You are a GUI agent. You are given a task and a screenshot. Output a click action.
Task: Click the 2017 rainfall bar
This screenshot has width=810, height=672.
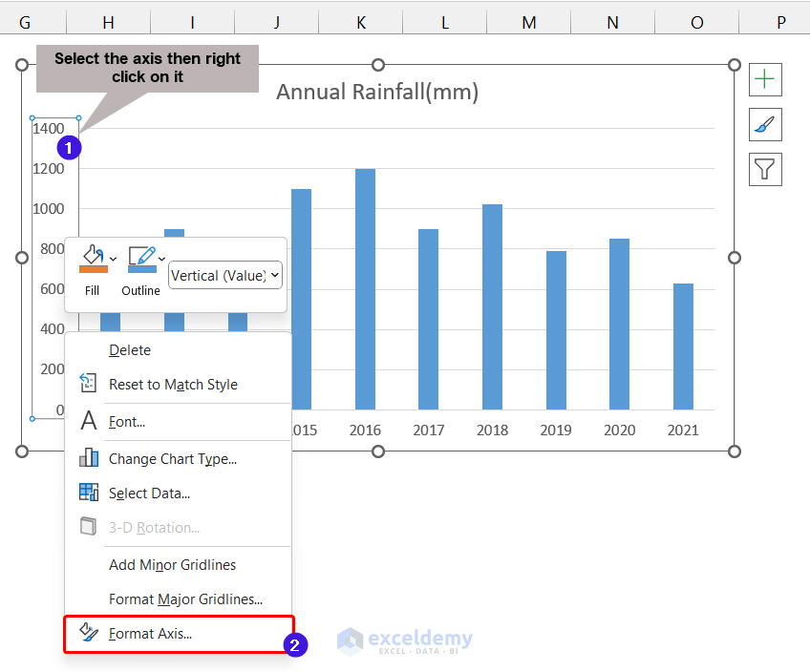point(428,320)
